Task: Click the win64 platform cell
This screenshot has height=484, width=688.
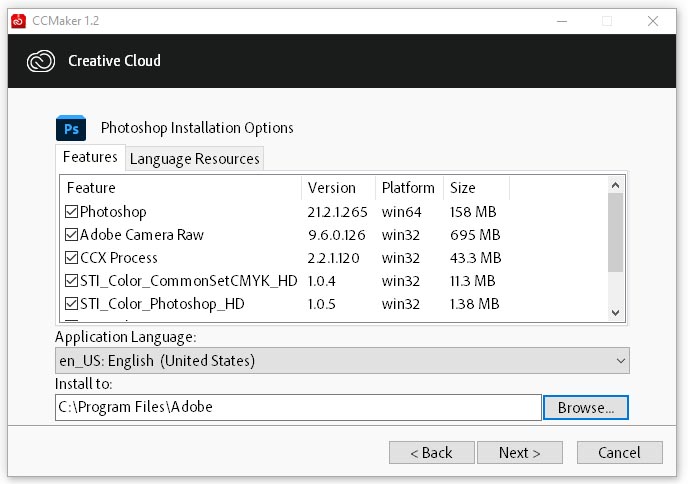Action: (401, 212)
